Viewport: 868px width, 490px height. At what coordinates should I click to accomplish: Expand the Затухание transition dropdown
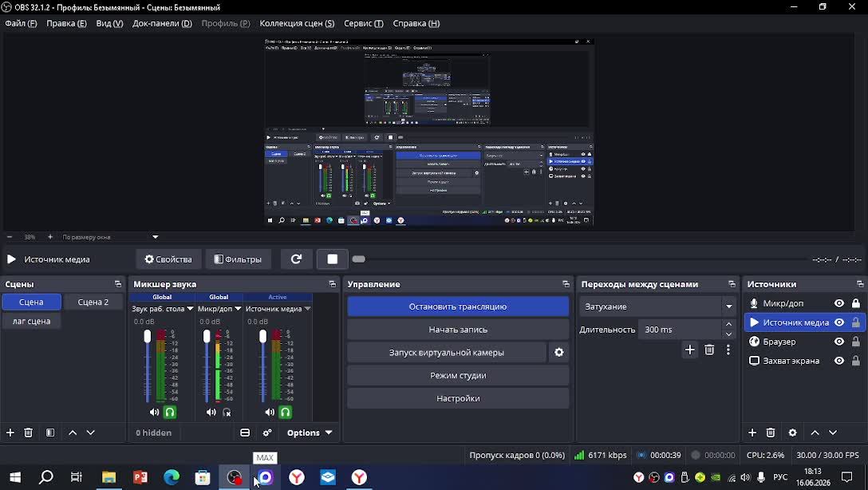728,306
